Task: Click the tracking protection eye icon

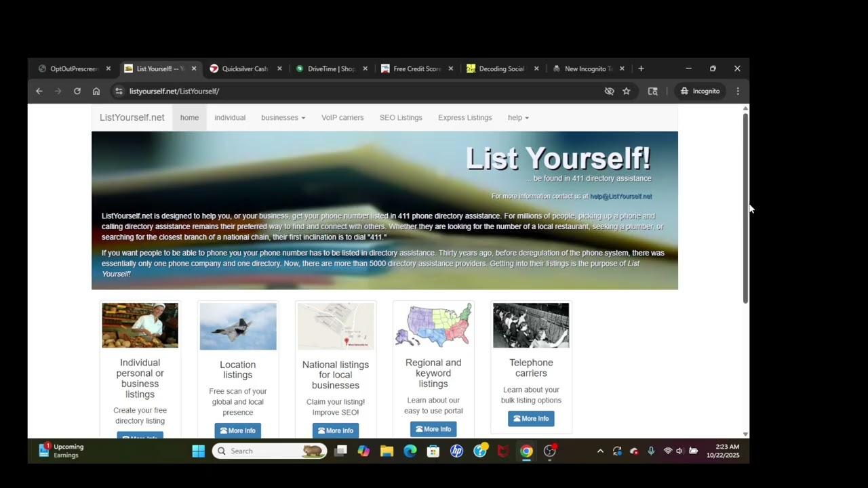Action: [609, 91]
